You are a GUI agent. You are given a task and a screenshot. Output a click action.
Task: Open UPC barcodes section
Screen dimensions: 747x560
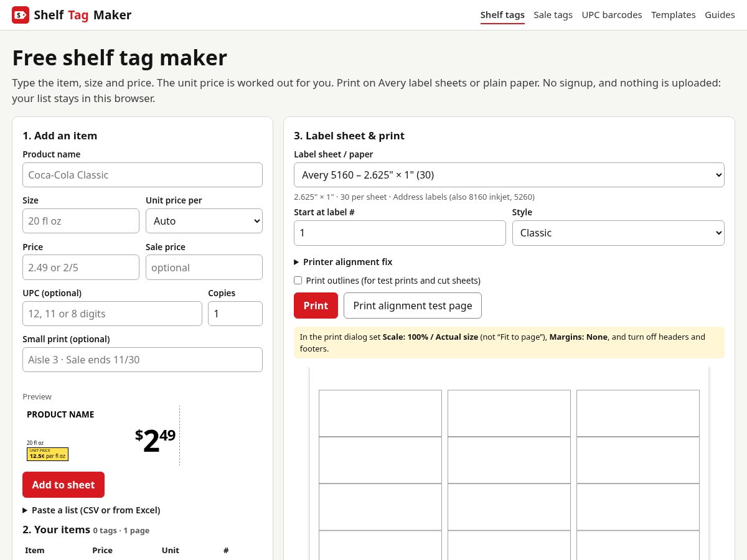(612, 15)
